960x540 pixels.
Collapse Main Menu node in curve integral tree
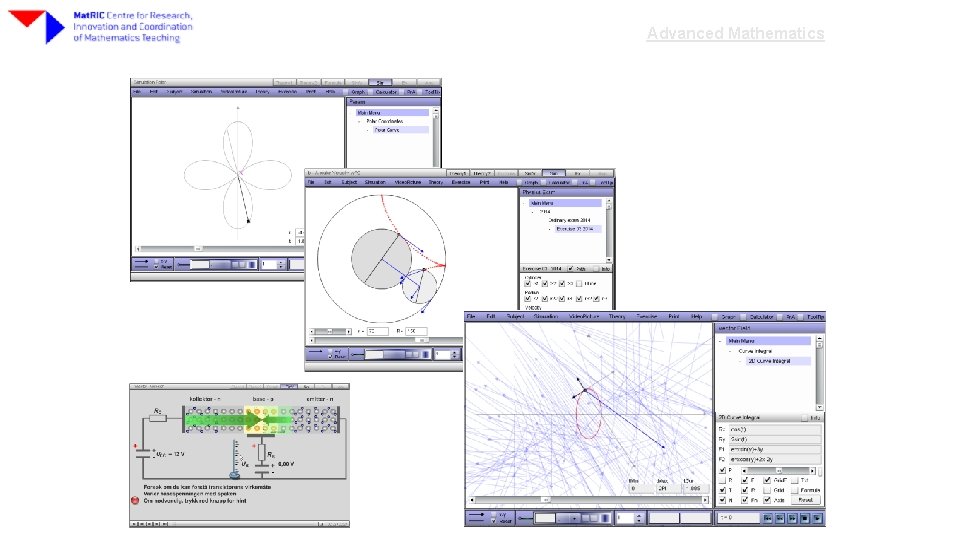[x=720, y=341]
